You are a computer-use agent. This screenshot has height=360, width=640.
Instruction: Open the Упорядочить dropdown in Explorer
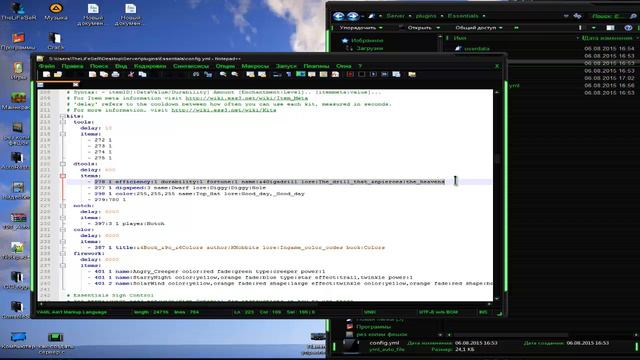[x=361, y=28]
